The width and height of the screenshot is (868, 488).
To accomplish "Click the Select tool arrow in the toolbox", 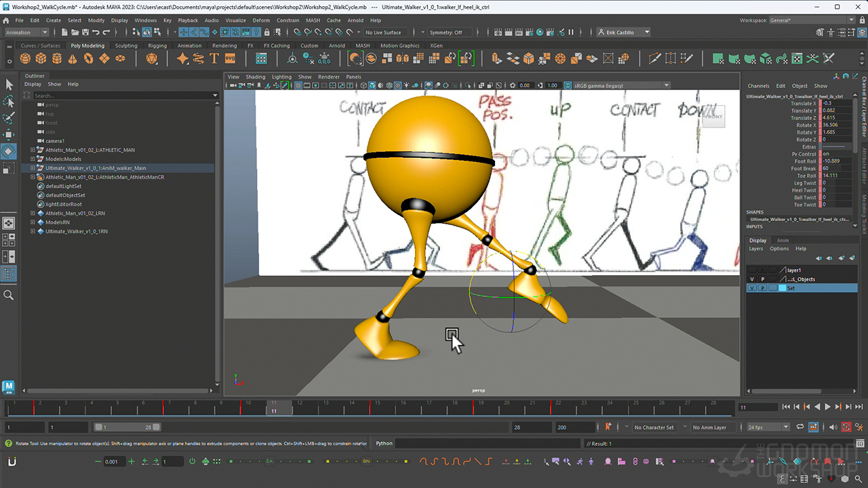I will point(9,85).
